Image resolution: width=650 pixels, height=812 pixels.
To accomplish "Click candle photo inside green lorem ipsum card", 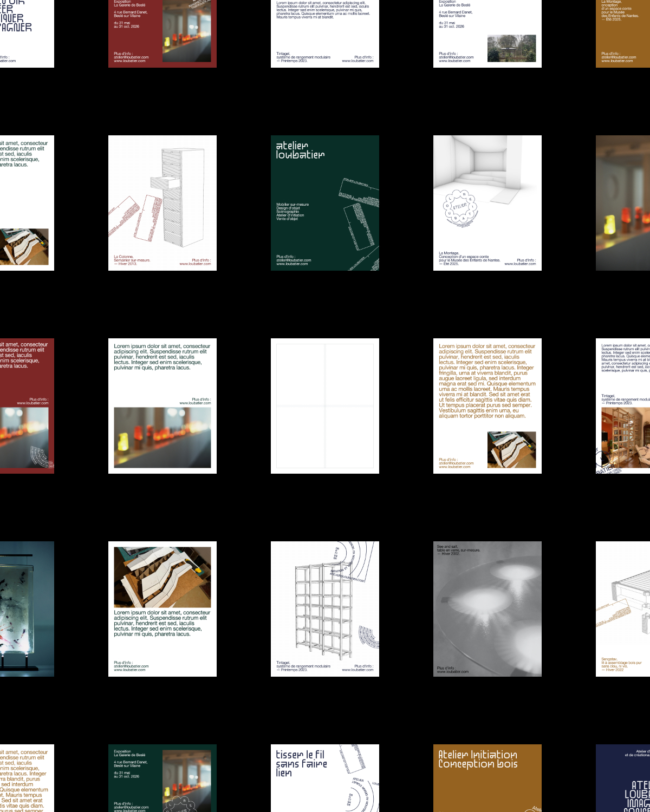I will pyautogui.click(x=162, y=437).
